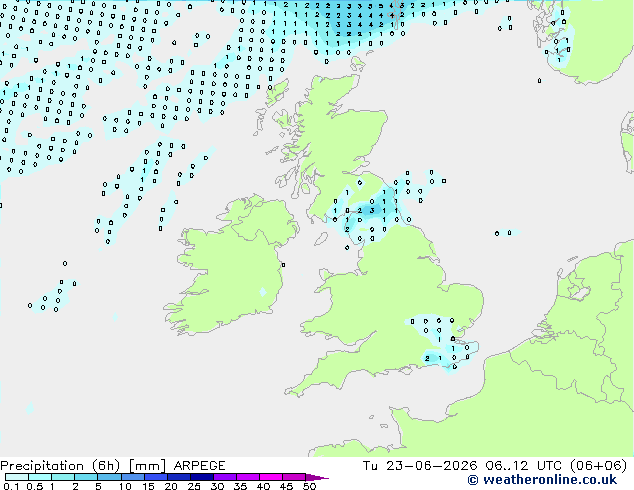Click the '10' legend scale label
The width and height of the screenshot is (634, 490).
coord(125,486)
